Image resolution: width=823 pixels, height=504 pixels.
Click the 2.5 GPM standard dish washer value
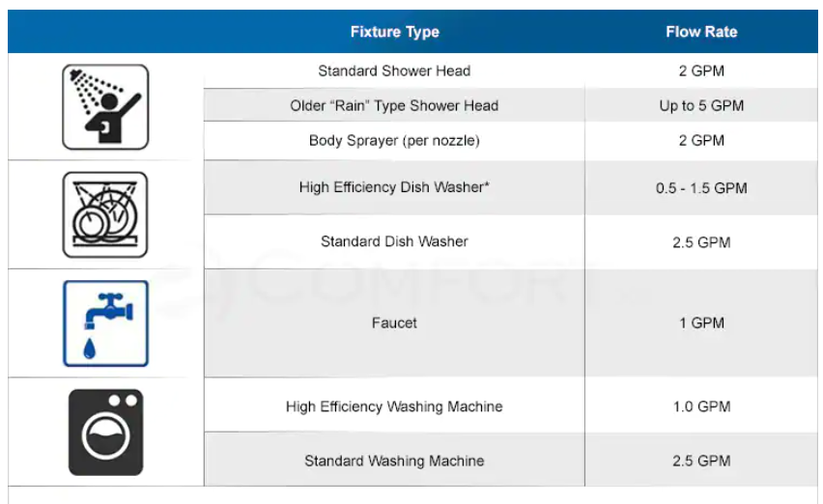coord(701,242)
